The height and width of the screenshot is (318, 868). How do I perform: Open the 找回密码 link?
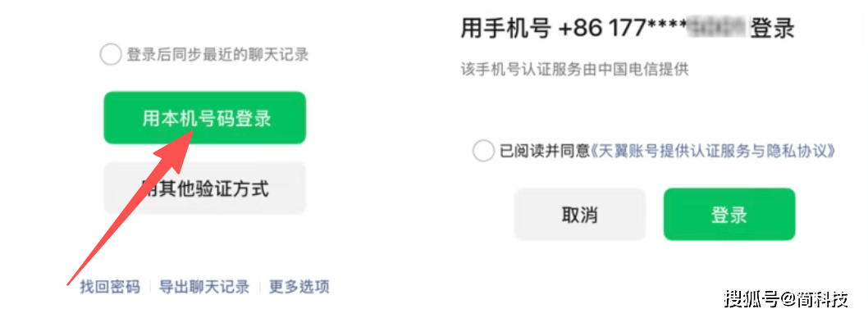pos(110,287)
